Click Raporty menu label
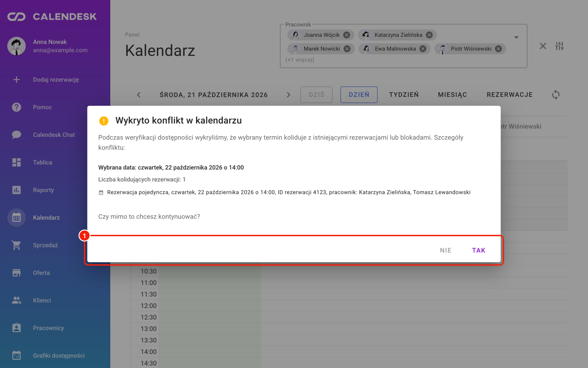 pyautogui.click(x=43, y=190)
